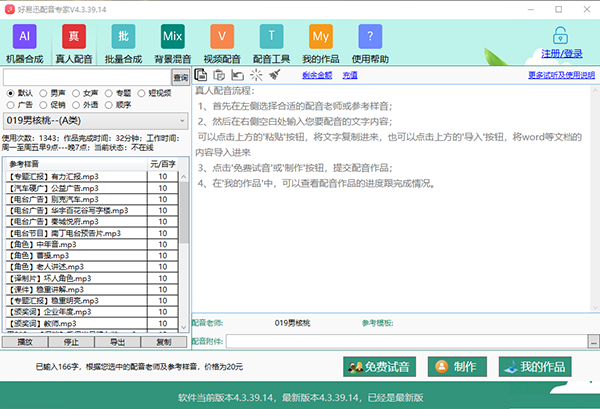
Task: Click the teacher search input field
Action: [87, 78]
